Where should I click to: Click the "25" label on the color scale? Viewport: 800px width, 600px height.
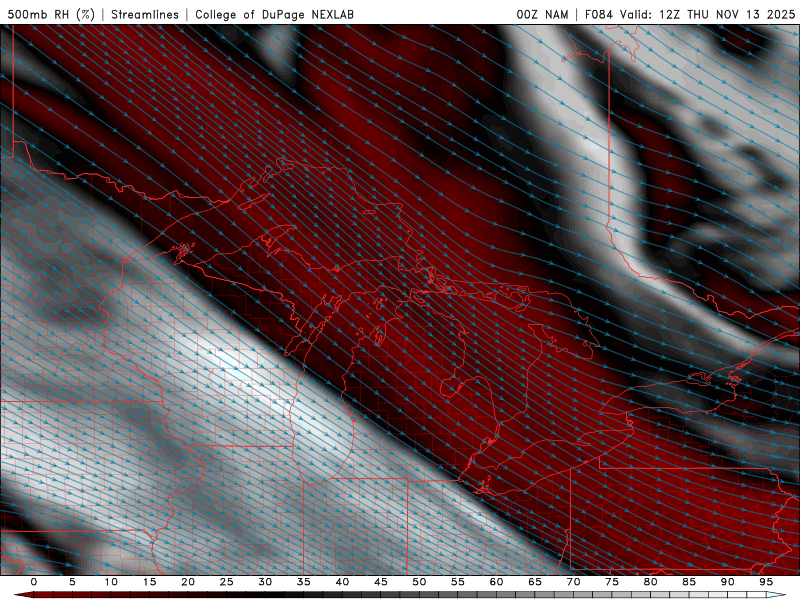[227, 582]
